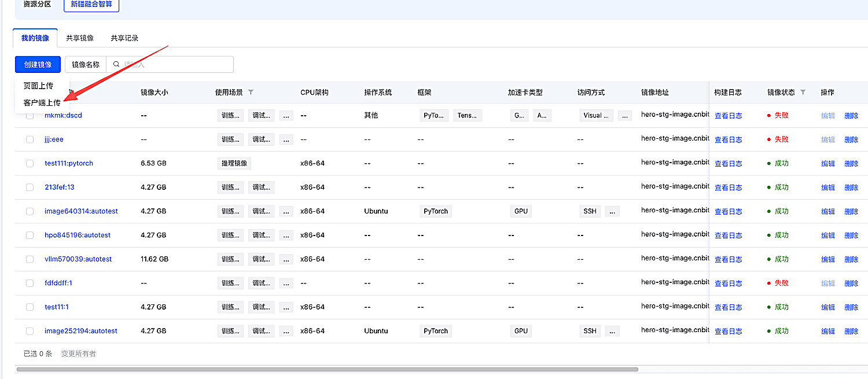Expand access method overflow for mkmk:dscd
This screenshot has width=868, height=379.
click(625, 115)
